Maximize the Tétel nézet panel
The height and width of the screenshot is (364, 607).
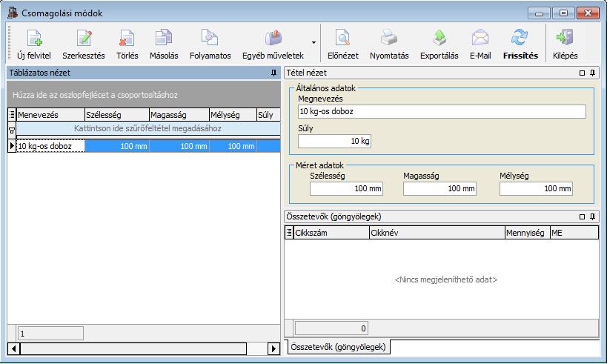pos(582,73)
